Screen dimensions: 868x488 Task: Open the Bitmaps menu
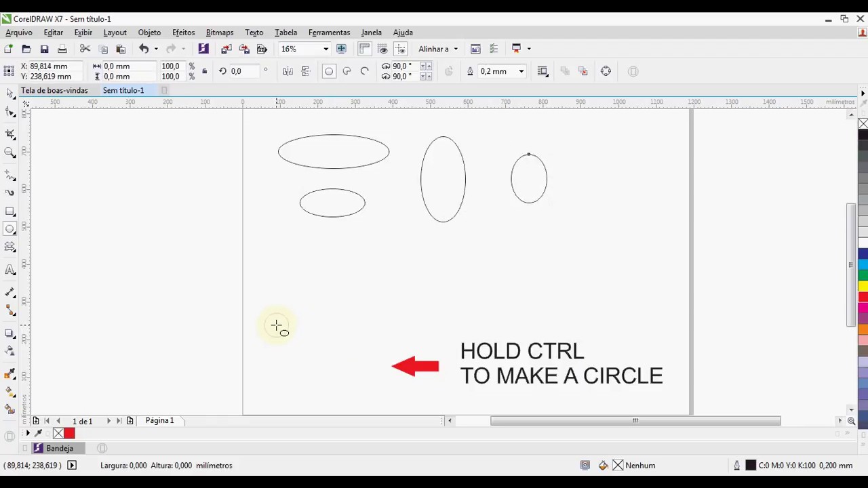(219, 33)
